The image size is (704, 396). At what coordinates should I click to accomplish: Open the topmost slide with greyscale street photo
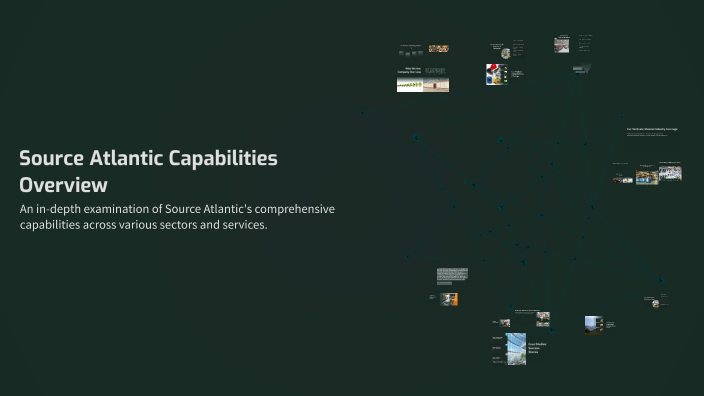click(561, 45)
